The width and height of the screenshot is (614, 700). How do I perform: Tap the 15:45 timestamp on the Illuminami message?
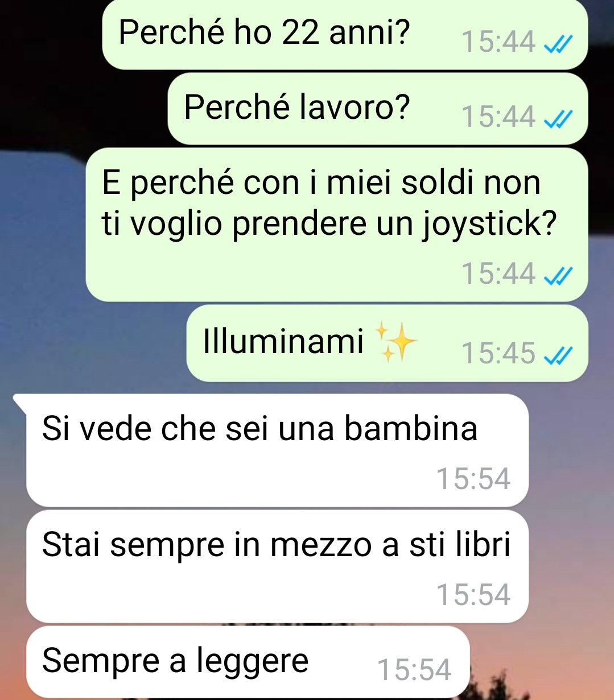click(x=498, y=353)
